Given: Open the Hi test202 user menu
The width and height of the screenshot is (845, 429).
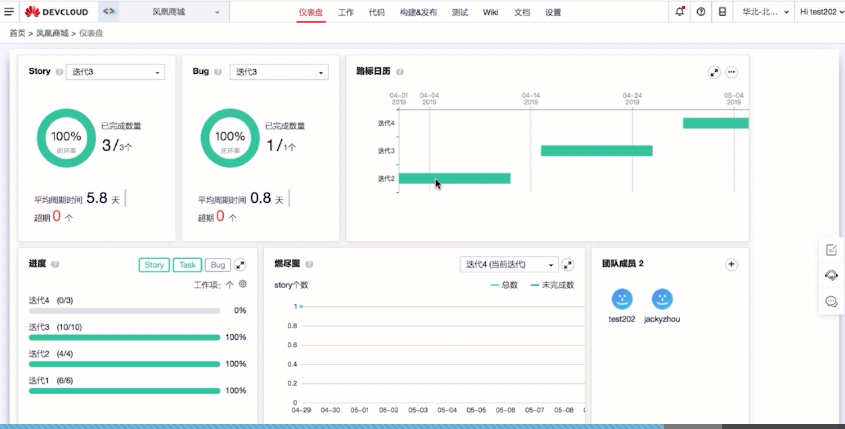Looking at the screenshot, I should tap(822, 12).
